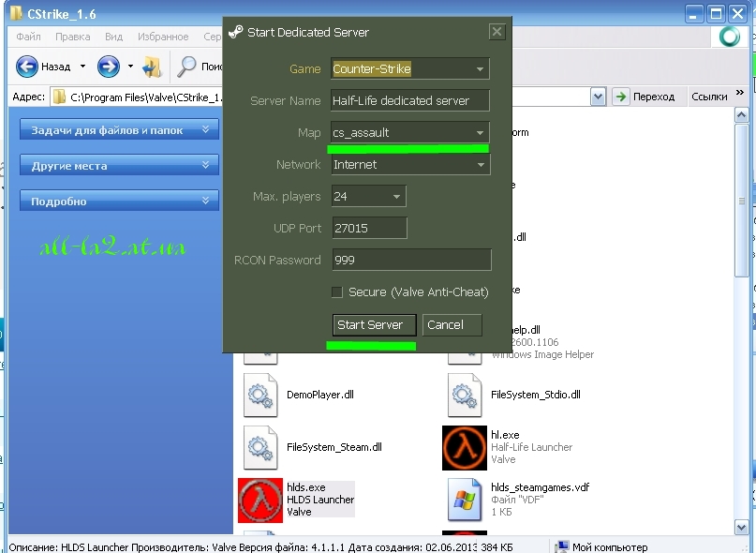The height and width of the screenshot is (553, 756).
Task: Select the DemoPlayer.dll file icon
Action: (x=260, y=396)
